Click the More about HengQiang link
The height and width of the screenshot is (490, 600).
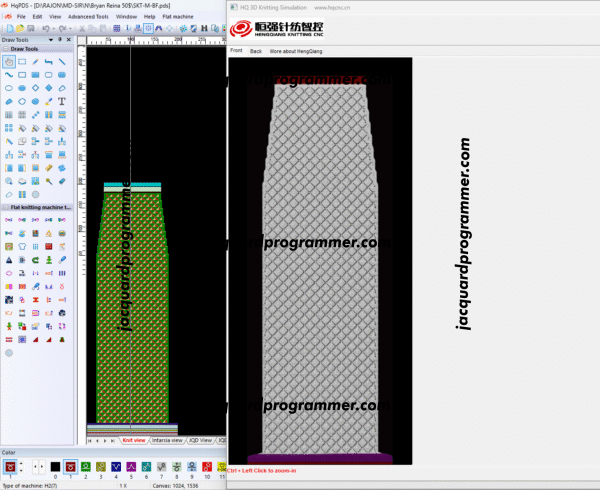(294, 50)
